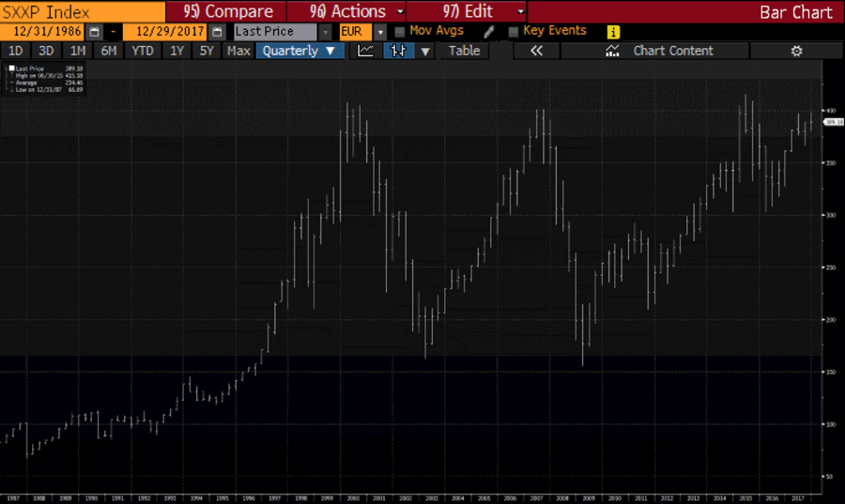Open the start date calendar picker
The width and height of the screenshot is (845, 504).
[x=94, y=32]
